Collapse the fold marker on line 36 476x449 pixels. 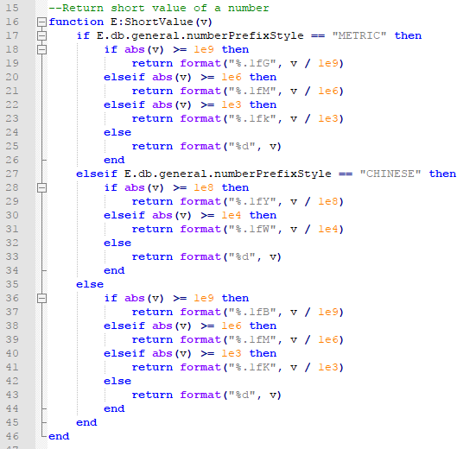[41, 298]
